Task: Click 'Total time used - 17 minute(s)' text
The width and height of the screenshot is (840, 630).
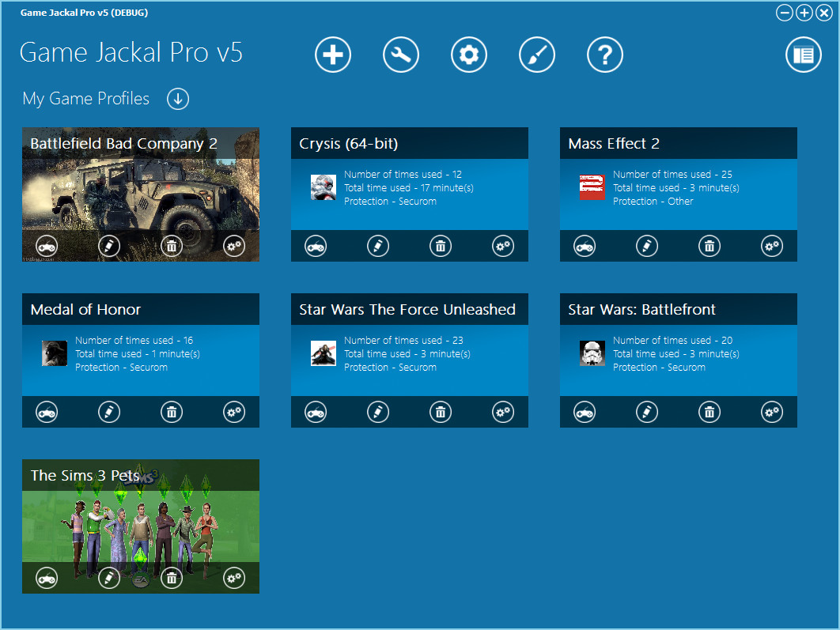Action: pyautogui.click(x=409, y=188)
